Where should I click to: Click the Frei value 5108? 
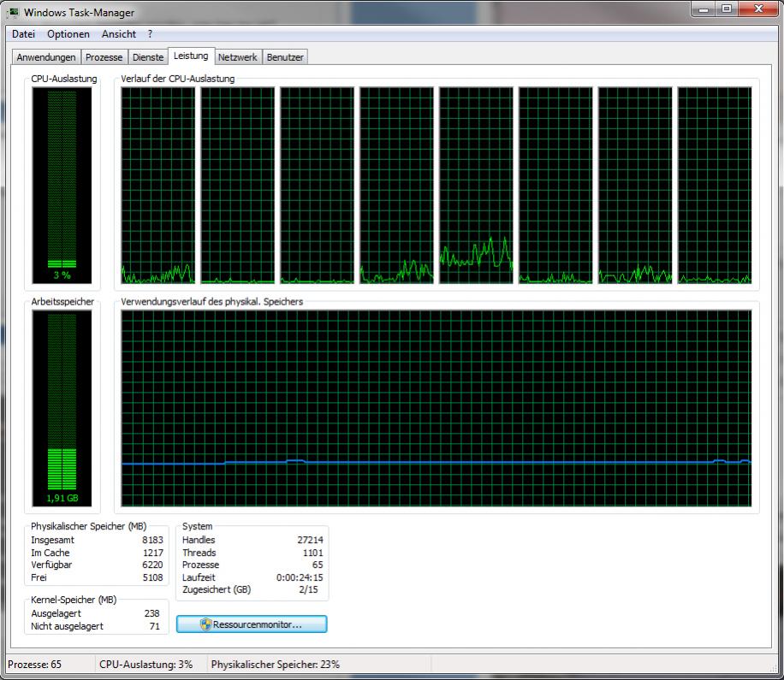click(x=152, y=577)
